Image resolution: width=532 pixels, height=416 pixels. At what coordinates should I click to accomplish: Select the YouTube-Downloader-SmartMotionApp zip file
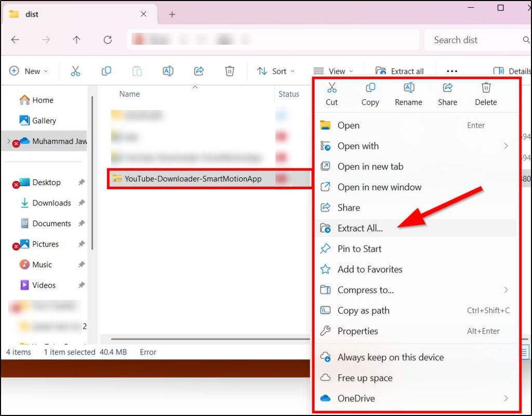point(209,179)
